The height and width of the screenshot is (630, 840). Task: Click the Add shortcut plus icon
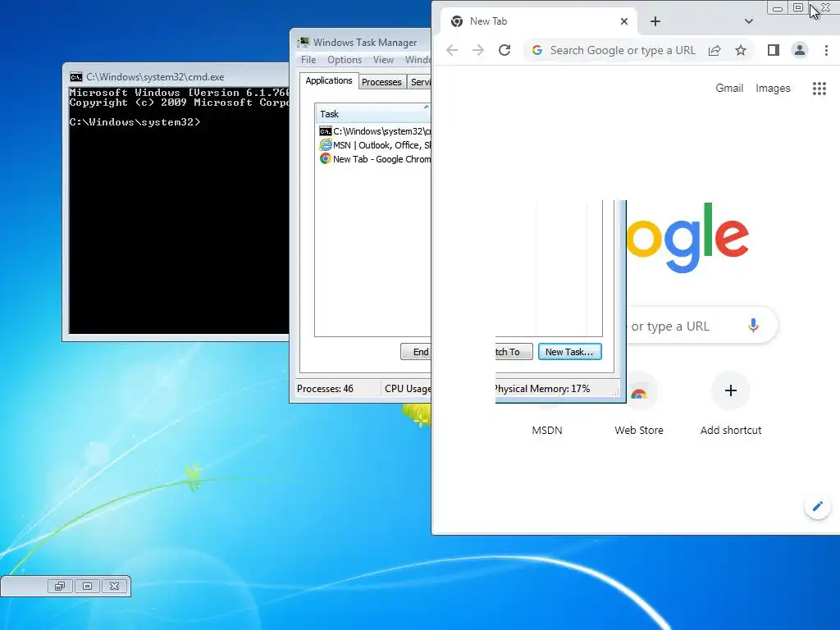click(x=731, y=390)
